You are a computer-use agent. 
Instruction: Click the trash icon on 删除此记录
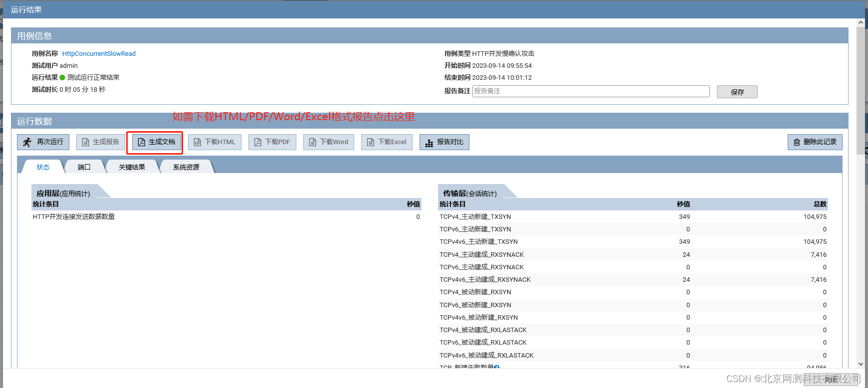(x=797, y=142)
